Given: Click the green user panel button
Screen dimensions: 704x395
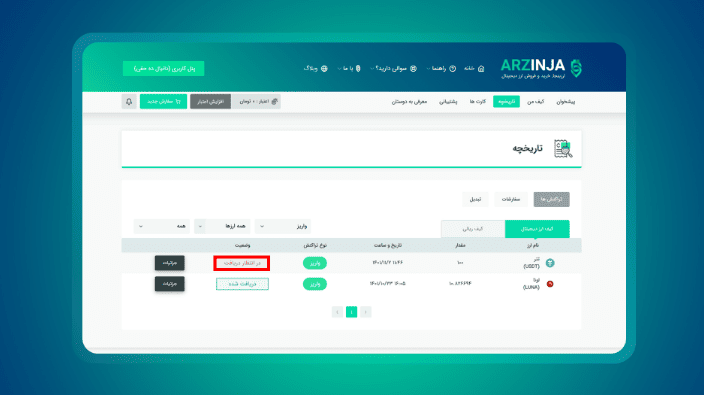Looking at the screenshot, I should point(163,68).
